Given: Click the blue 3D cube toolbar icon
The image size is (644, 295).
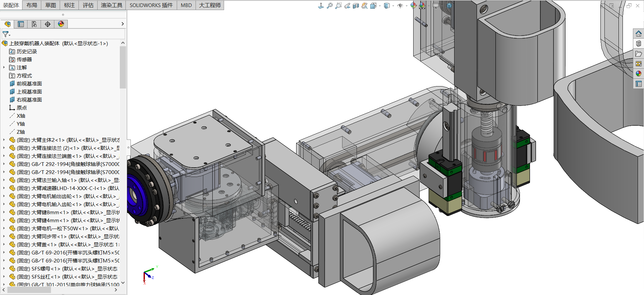Looking at the screenshot, I should click(x=449, y=5).
